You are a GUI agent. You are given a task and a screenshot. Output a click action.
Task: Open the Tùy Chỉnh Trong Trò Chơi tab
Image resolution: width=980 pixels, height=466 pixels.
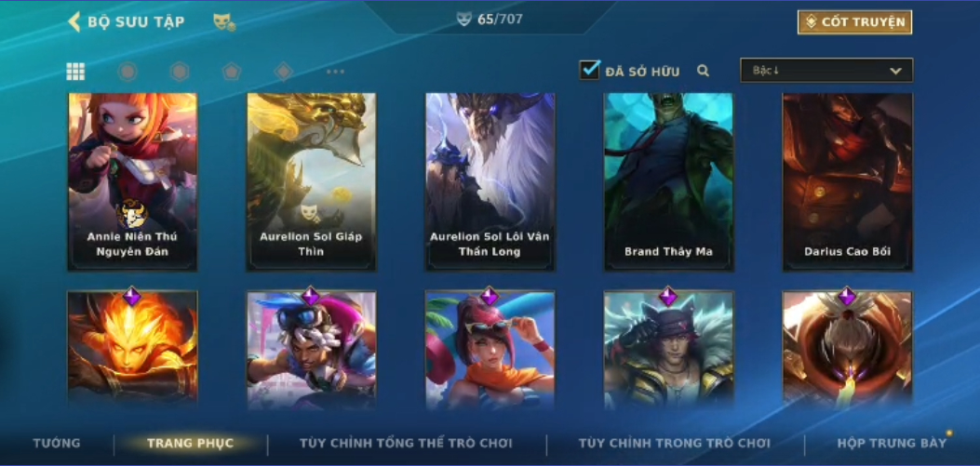(675, 444)
